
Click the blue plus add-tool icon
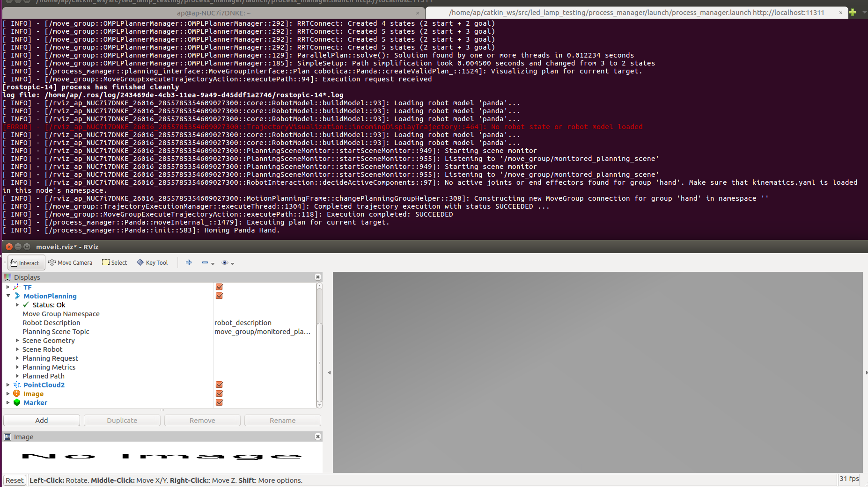coord(189,263)
